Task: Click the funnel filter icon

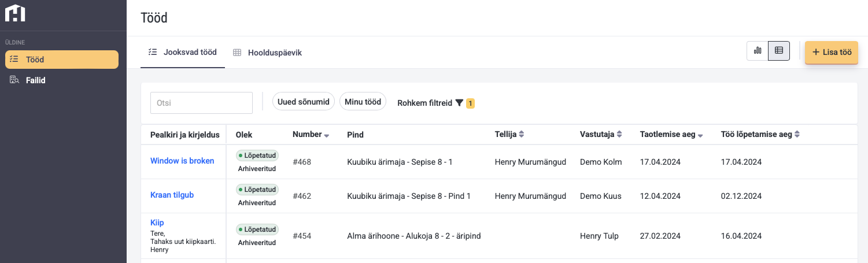Action: coord(459,103)
